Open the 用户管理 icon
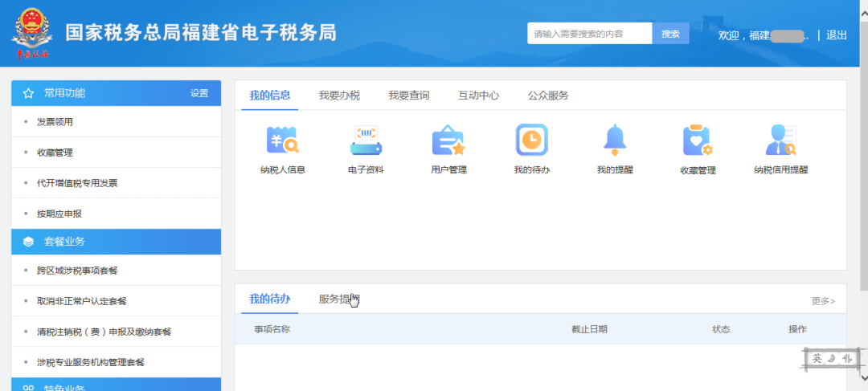This screenshot has width=868, height=391. click(x=448, y=140)
